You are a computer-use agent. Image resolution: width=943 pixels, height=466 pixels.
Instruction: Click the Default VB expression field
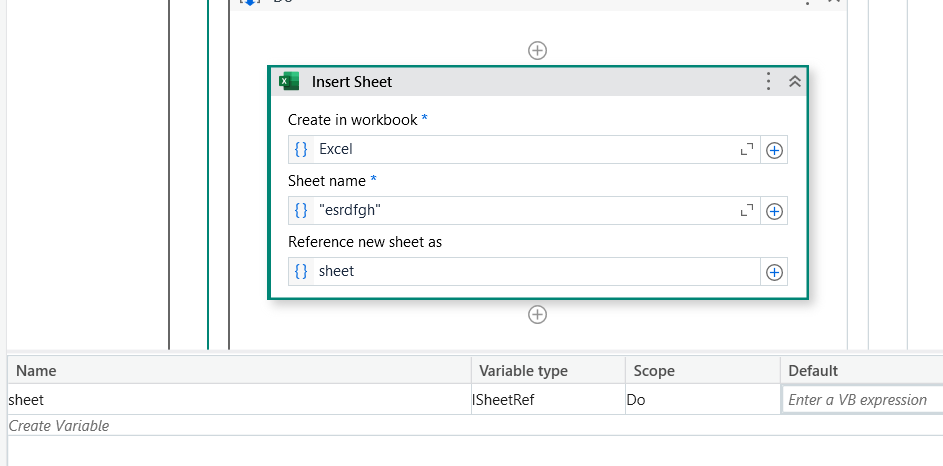860,400
